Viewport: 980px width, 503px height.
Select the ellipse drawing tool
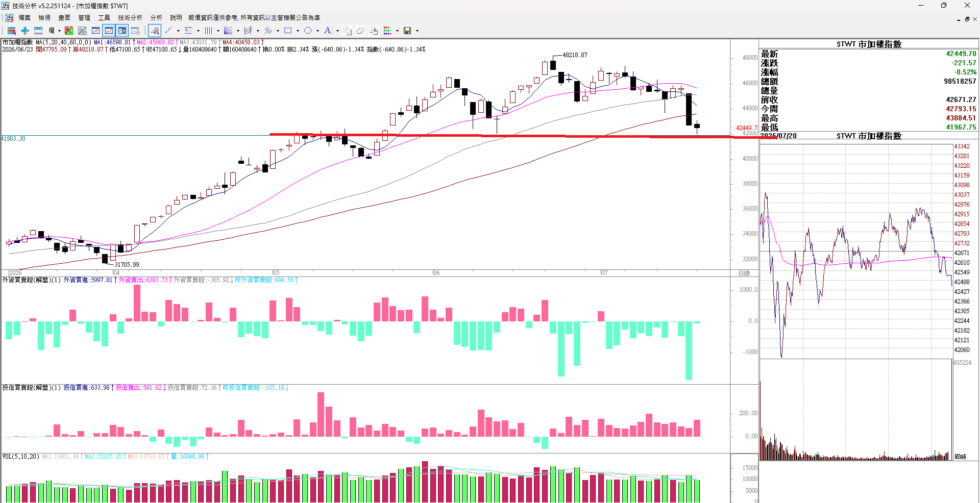point(308,31)
